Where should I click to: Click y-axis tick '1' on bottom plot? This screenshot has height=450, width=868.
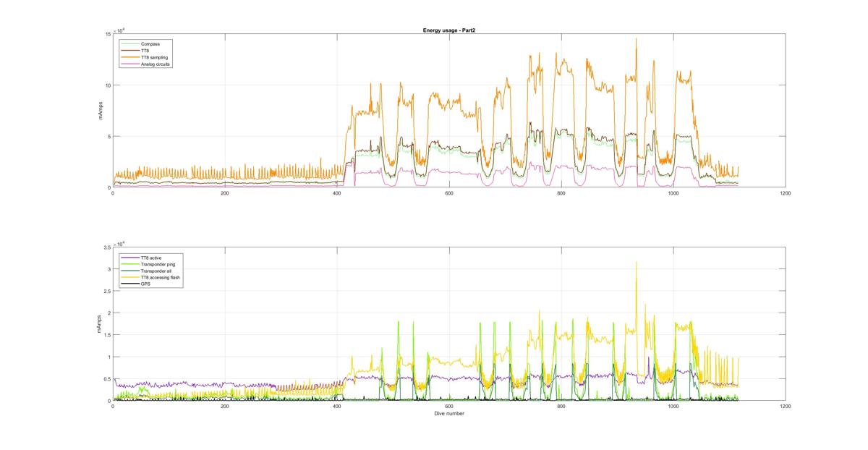(109, 357)
